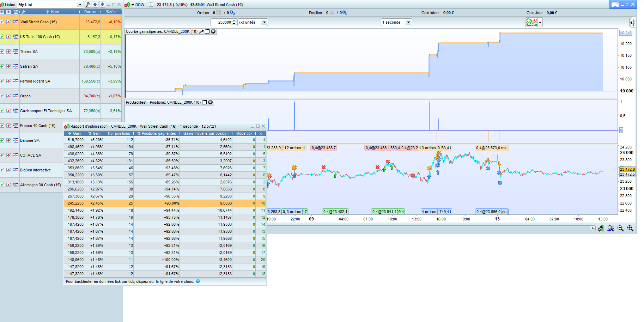
Task: Open the (x) unités dropdown
Action: pos(264,22)
